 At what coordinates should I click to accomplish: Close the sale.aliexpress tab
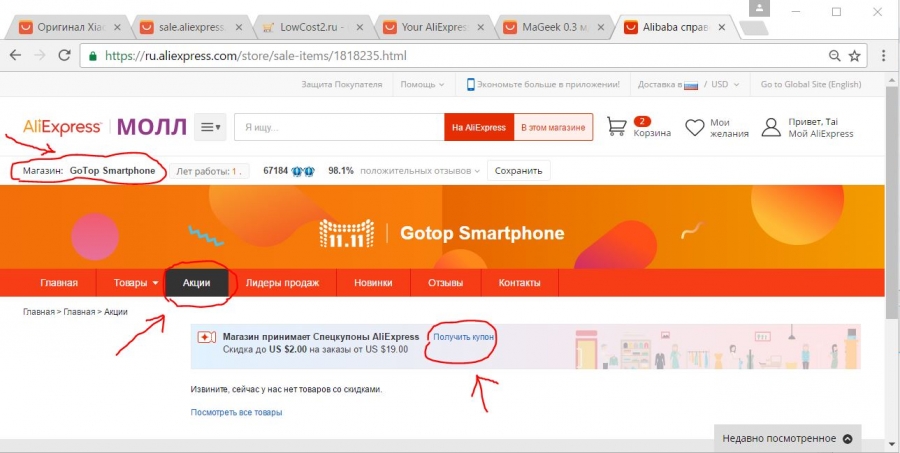[239, 27]
